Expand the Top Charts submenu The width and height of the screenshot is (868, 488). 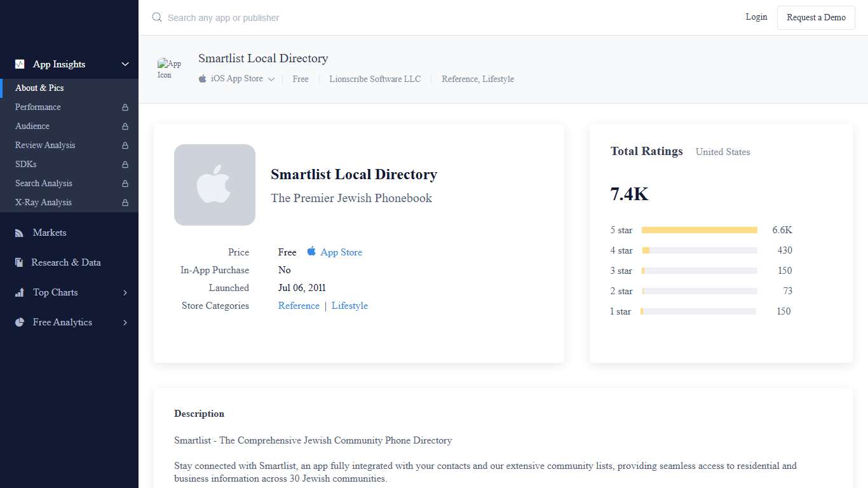[x=125, y=292]
